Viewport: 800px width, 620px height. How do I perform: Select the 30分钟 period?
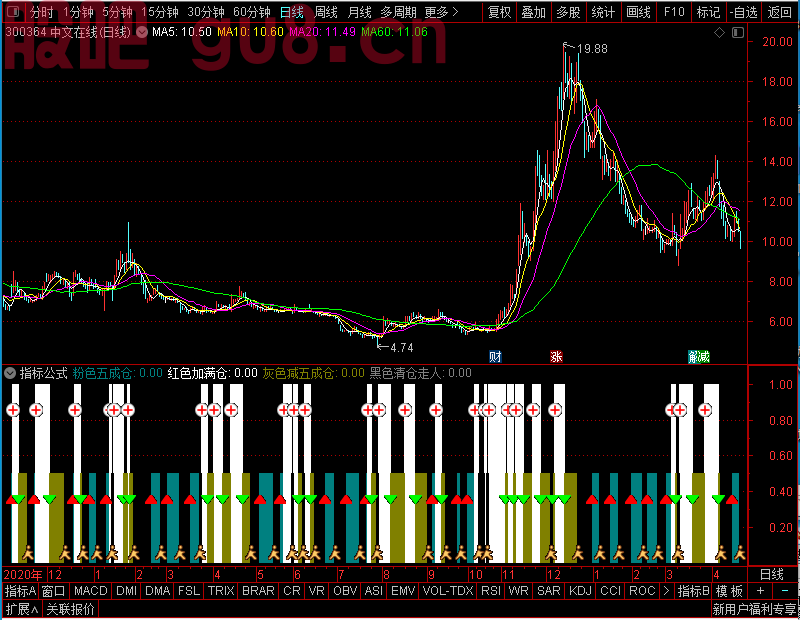click(206, 12)
